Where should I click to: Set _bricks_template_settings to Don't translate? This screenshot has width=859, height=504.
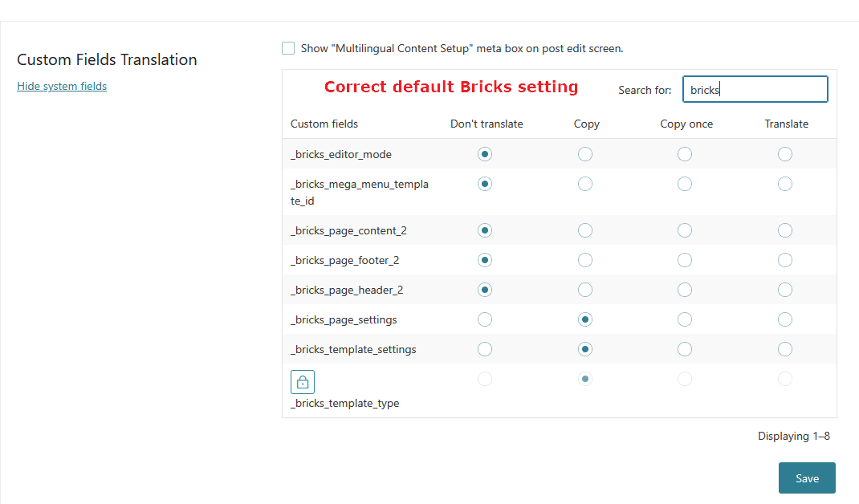tap(485, 349)
